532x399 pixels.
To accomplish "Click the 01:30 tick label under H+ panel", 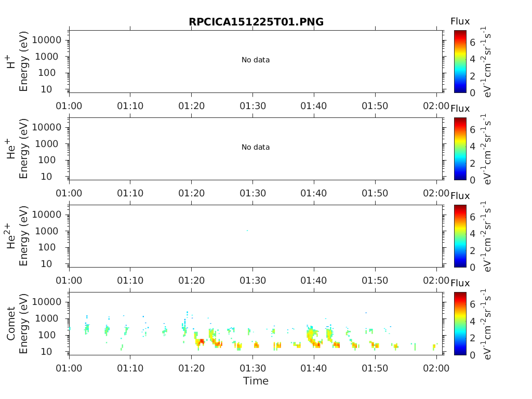I will (253, 106).
